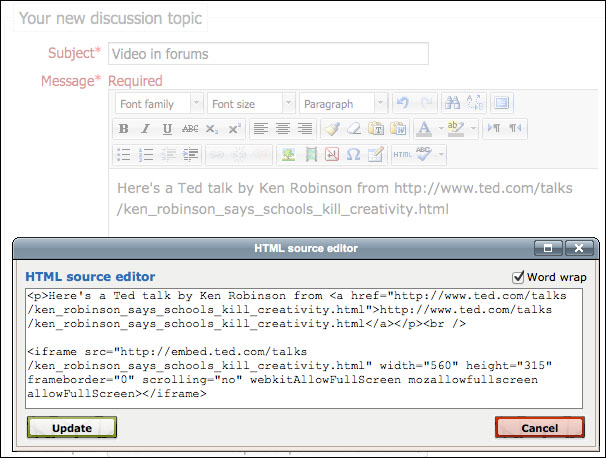Click in the message body text
This screenshot has width=606, height=458.
click(x=345, y=199)
